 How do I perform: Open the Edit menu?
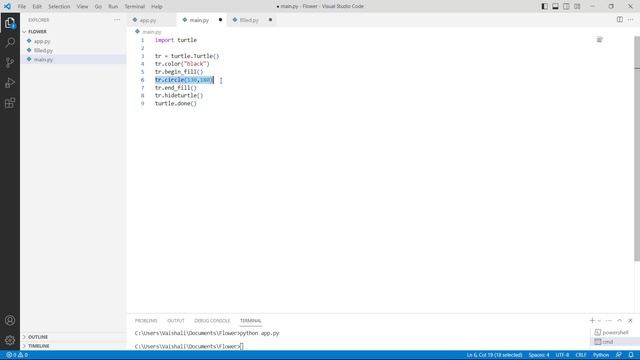(x=37, y=7)
